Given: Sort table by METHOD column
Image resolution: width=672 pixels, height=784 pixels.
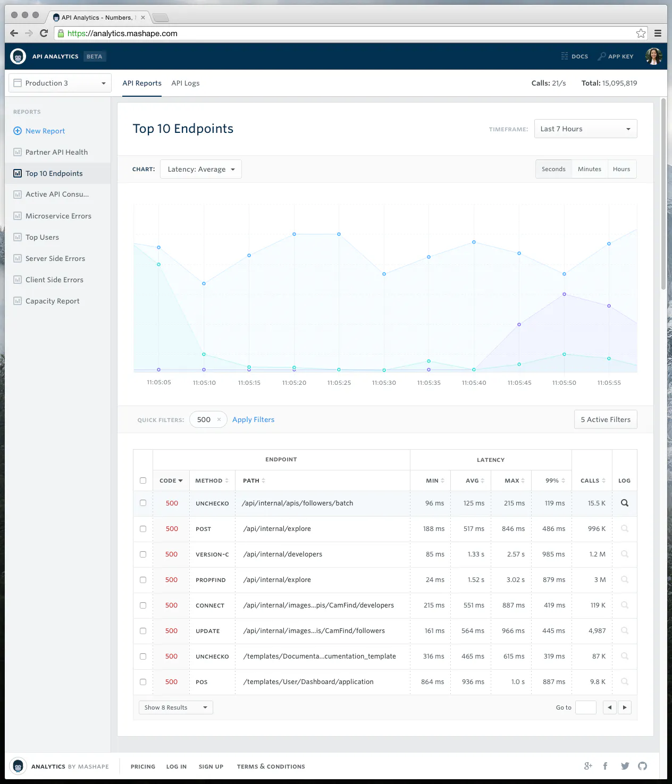Looking at the screenshot, I should 212,480.
